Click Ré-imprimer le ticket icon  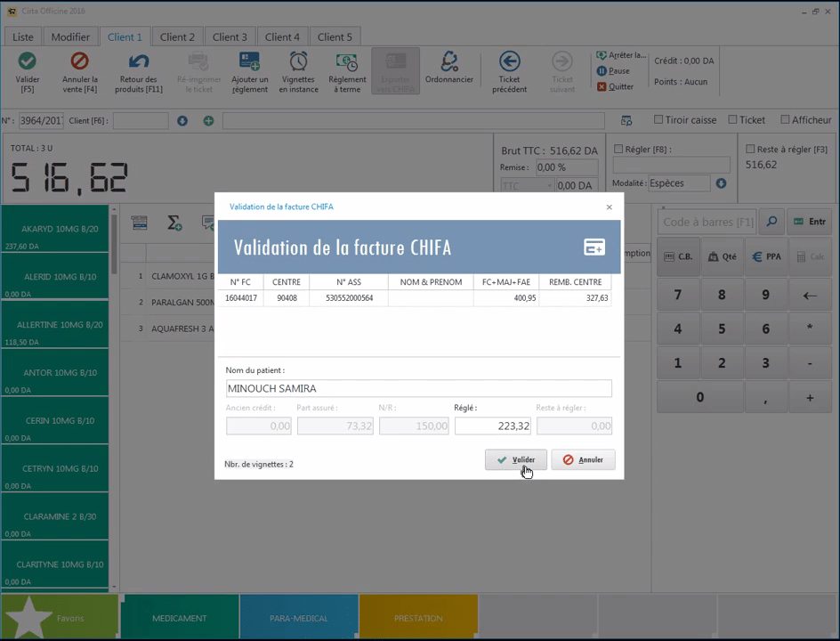click(198, 61)
